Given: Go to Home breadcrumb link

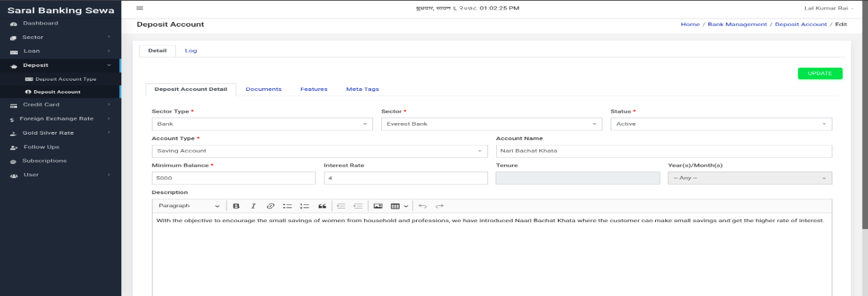Looking at the screenshot, I should tap(690, 25).
